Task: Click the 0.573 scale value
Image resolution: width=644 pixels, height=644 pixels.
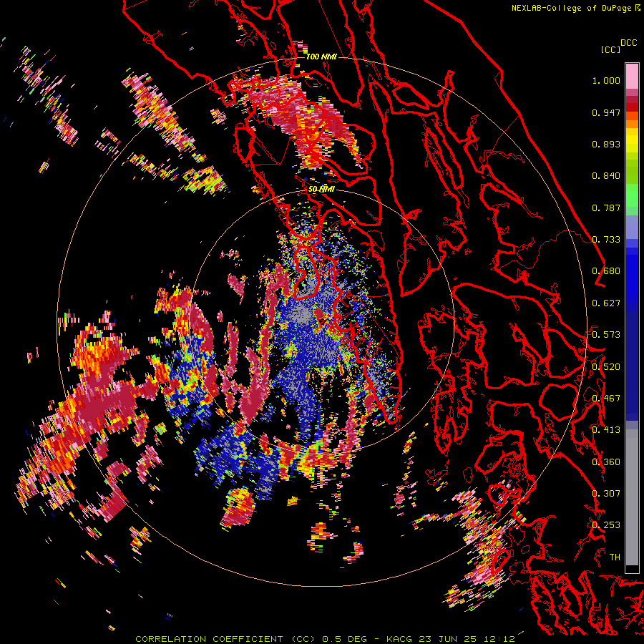Action: (x=606, y=335)
